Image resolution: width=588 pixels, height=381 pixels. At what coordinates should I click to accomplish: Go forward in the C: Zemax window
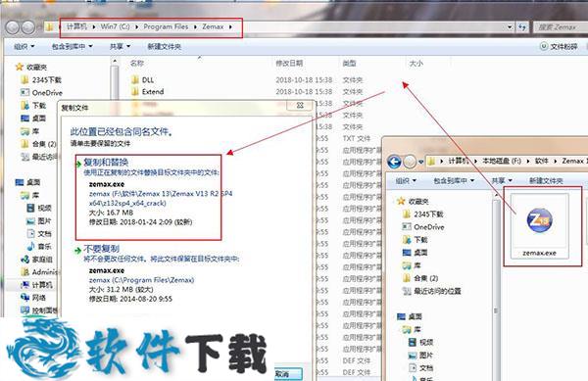click(x=28, y=27)
